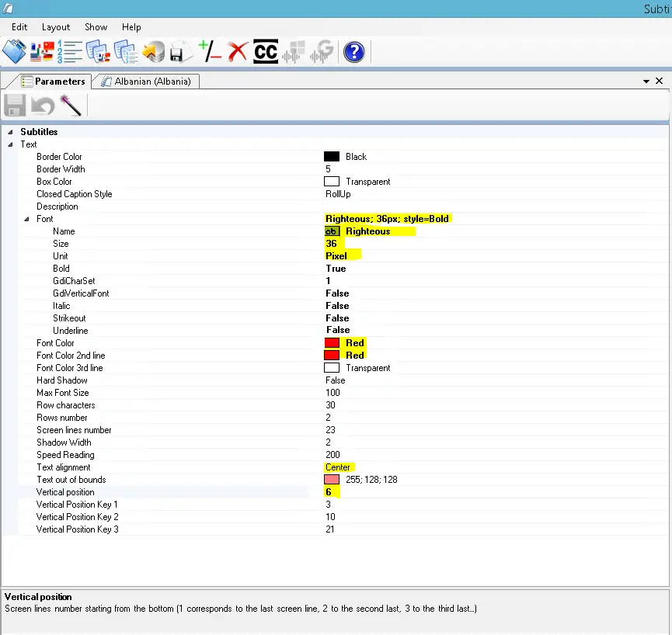
Task: Click the Vertical position value field
Action: click(x=329, y=492)
